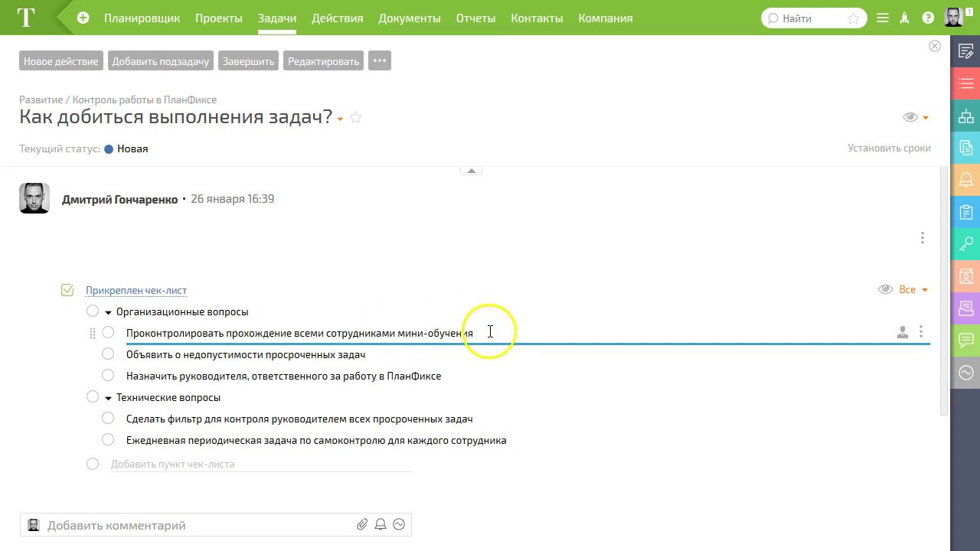Open the Действия menu
980x551 pixels.
click(338, 18)
